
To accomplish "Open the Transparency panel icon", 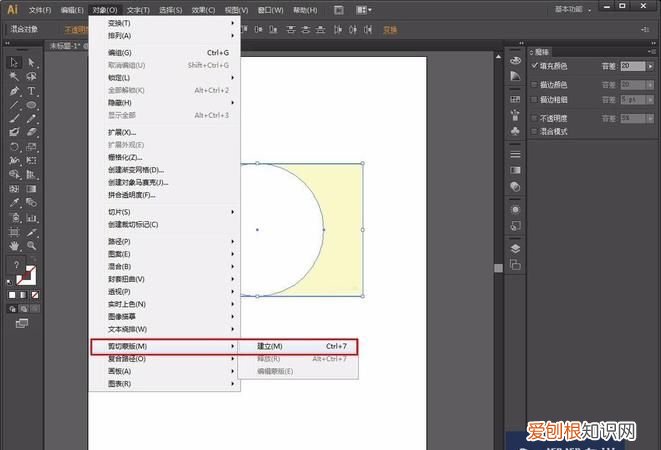I will [x=515, y=186].
